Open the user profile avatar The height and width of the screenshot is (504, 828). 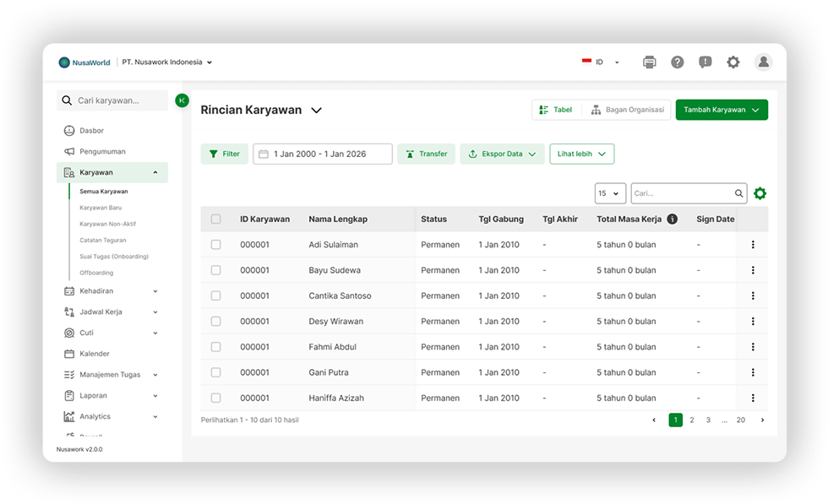tap(763, 62)
